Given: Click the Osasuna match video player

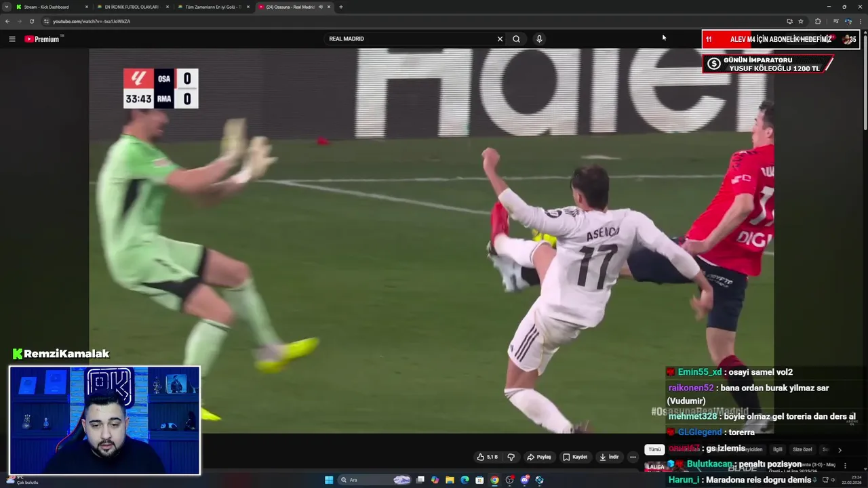Looking at the screenshot, I should click(431, 241).
